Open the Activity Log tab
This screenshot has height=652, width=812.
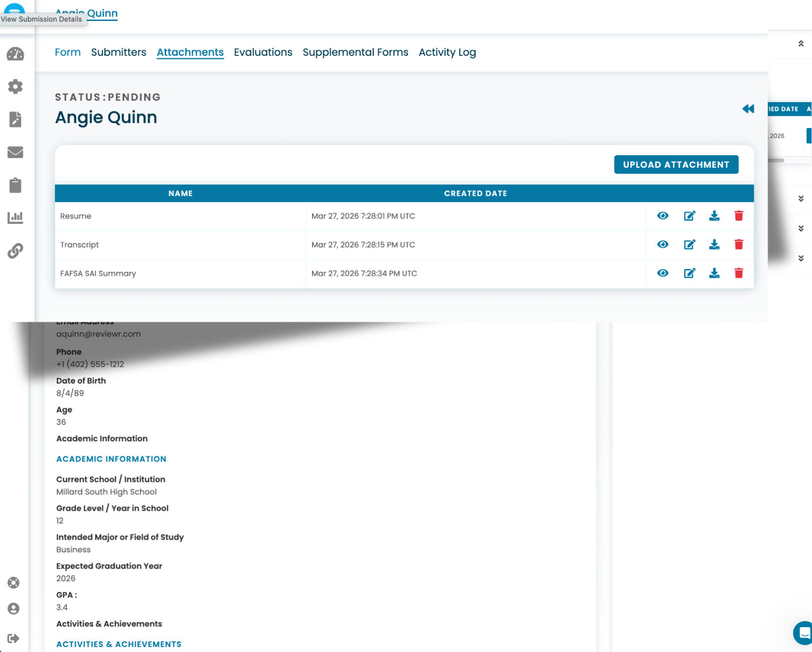447,52
